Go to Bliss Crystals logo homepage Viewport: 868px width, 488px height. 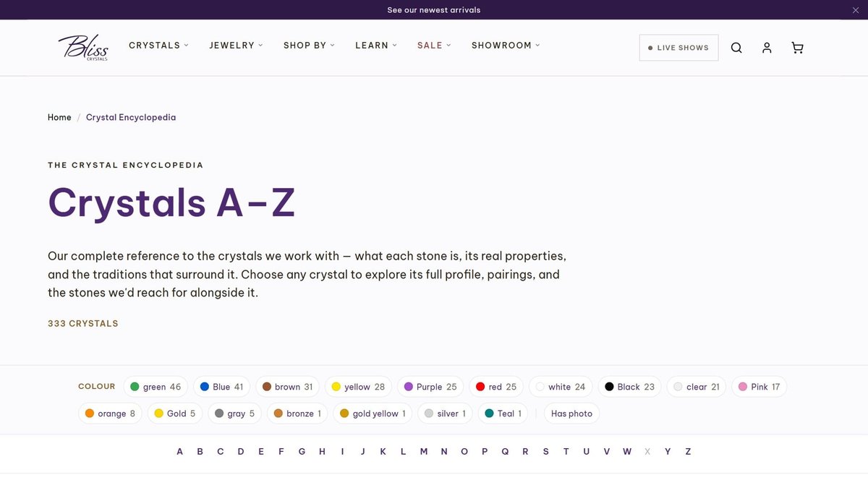[x=83, y=48]
